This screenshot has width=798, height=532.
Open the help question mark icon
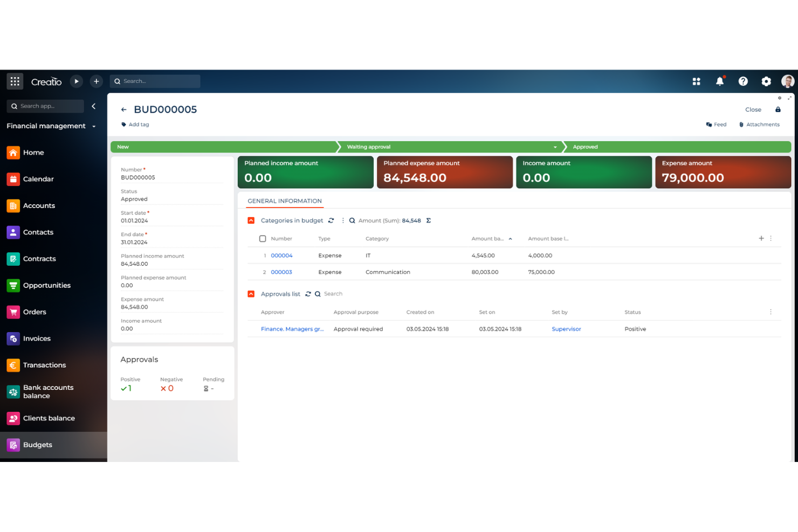pos(743,81)
